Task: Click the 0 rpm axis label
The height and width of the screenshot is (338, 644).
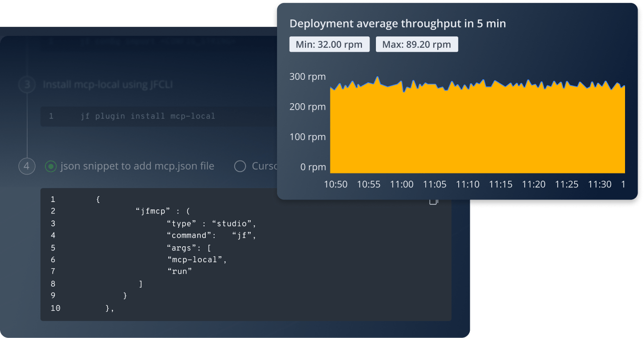Action: coord(313,167)
